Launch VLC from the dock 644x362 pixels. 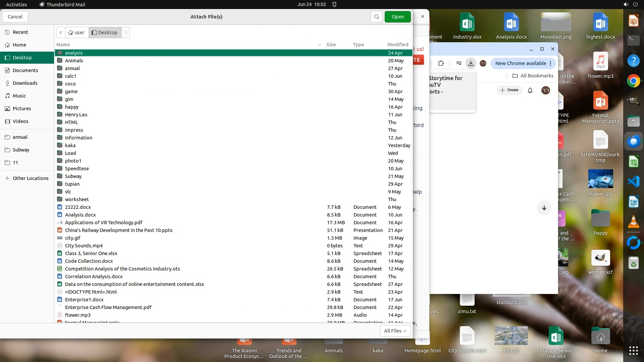(x=633, y=222)
